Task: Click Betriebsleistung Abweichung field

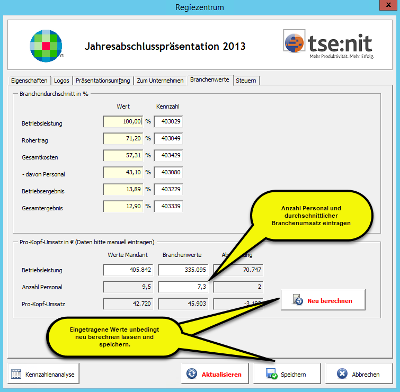Action: click(x=238, y=270)
